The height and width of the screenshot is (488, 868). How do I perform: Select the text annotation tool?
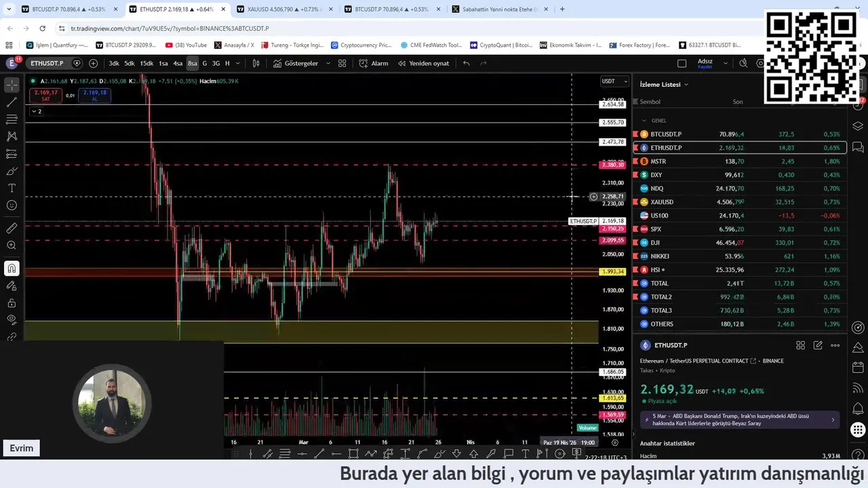12,188
